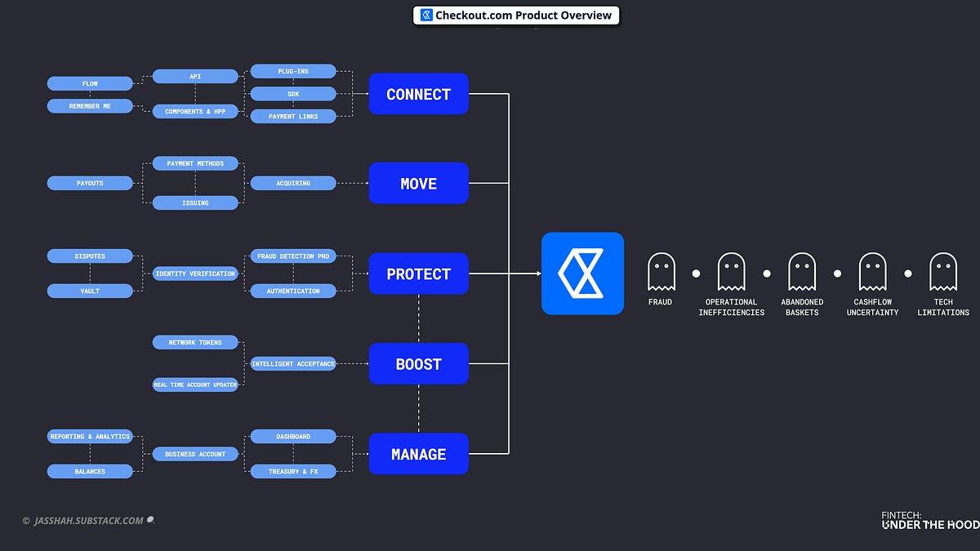Click the PAYOUTS pill
The width and height of the screenshot is (980, 551).
click(90, 184)
